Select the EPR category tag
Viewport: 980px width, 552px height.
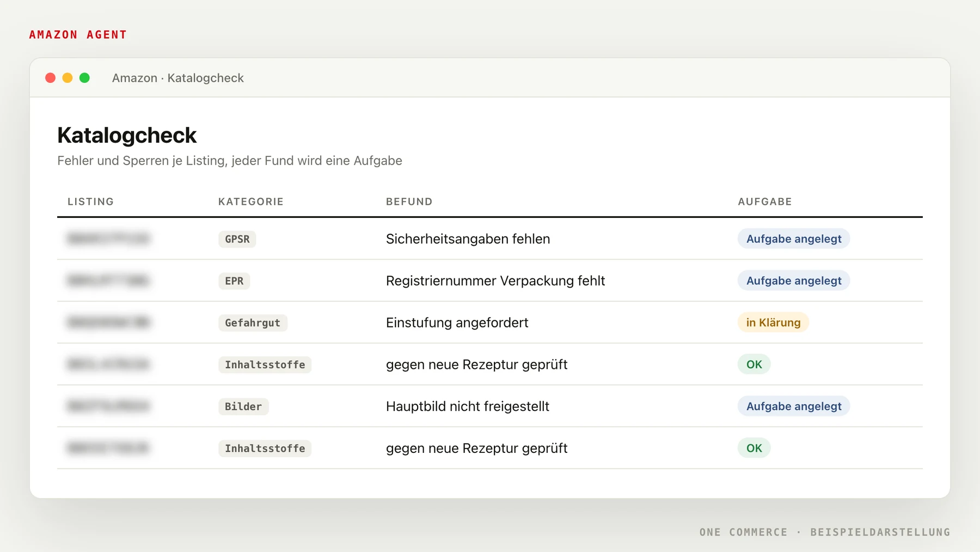pos(234,281)
